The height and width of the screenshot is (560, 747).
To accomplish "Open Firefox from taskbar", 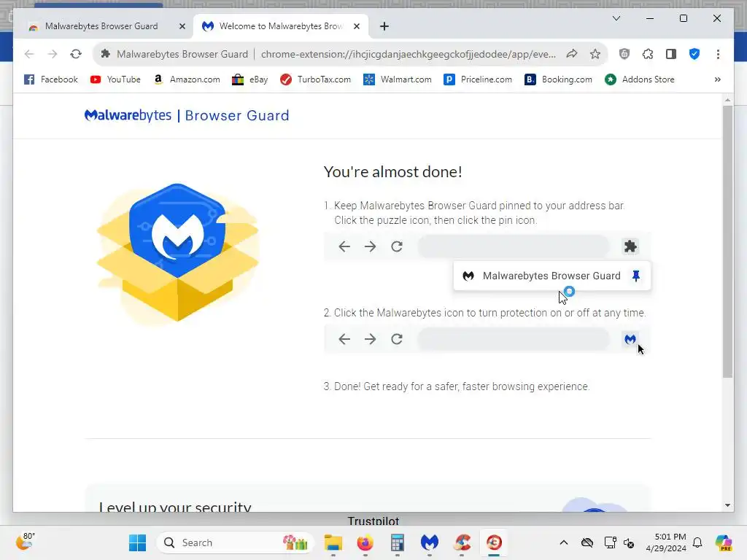I will (365, 542).
